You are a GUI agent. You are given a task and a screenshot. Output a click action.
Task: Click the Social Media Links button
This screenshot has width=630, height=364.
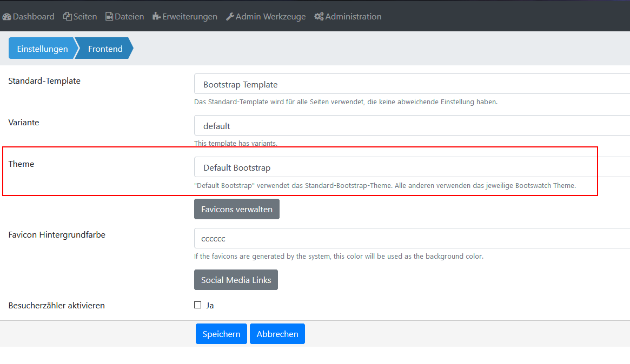pyautogui.click(x=236, y=280)
